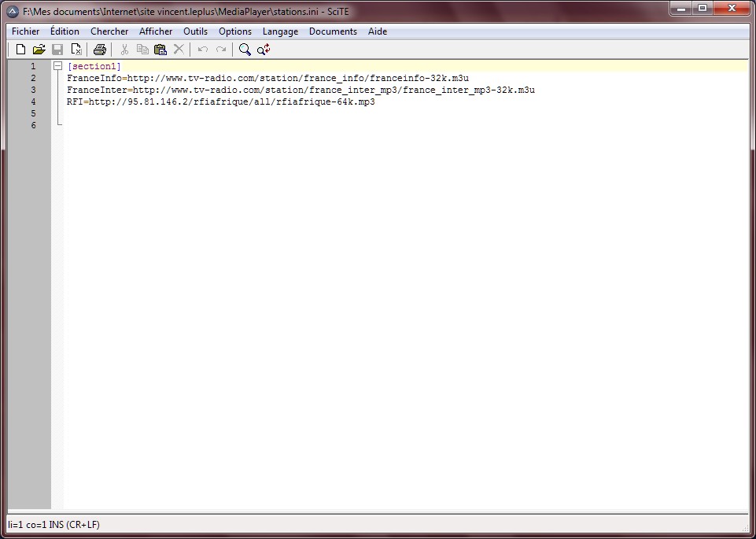This screenshot has width=756, height=539.
Task: Click the Redo arrow icon
Action: (221, 49)
